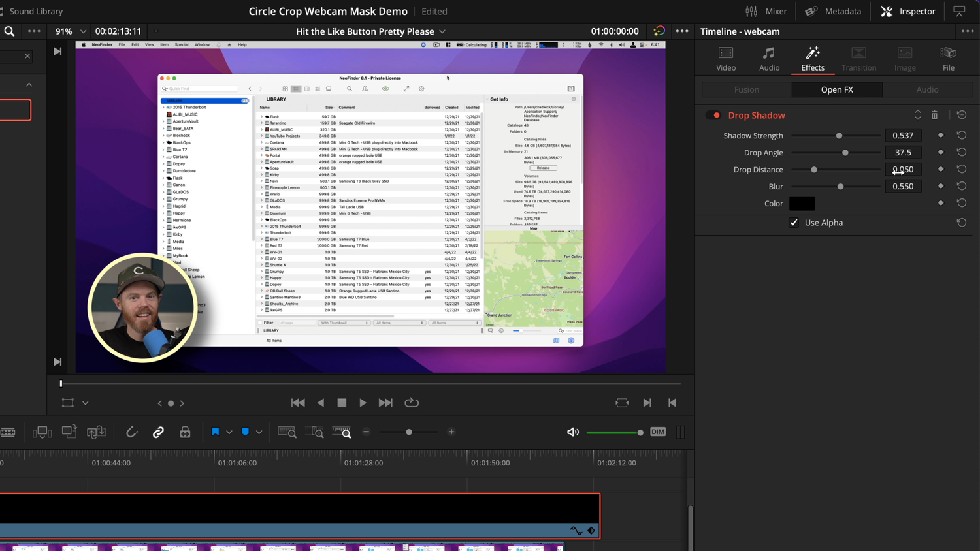Uncheck the Use Alpha checkbox
This screenshot has height=551, width=980.
pyautogui.click(x=793, y=223)
